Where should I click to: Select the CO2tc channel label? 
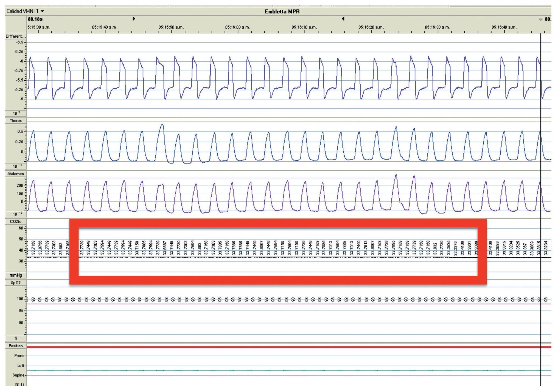(x=16, y=221)
